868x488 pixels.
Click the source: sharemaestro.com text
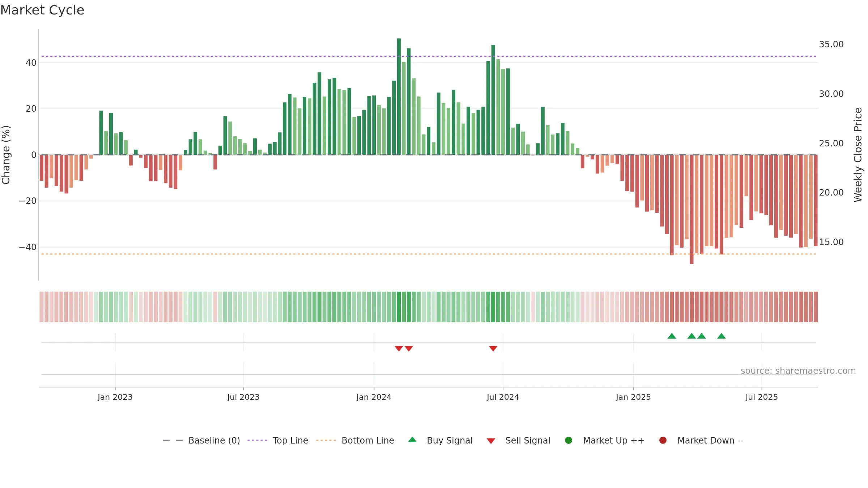tap(798, 371)
